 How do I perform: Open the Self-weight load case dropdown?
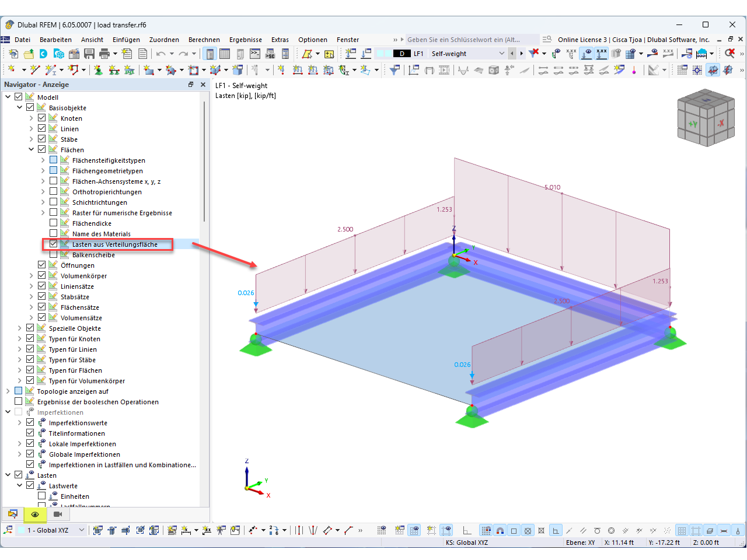coord(501,53)
